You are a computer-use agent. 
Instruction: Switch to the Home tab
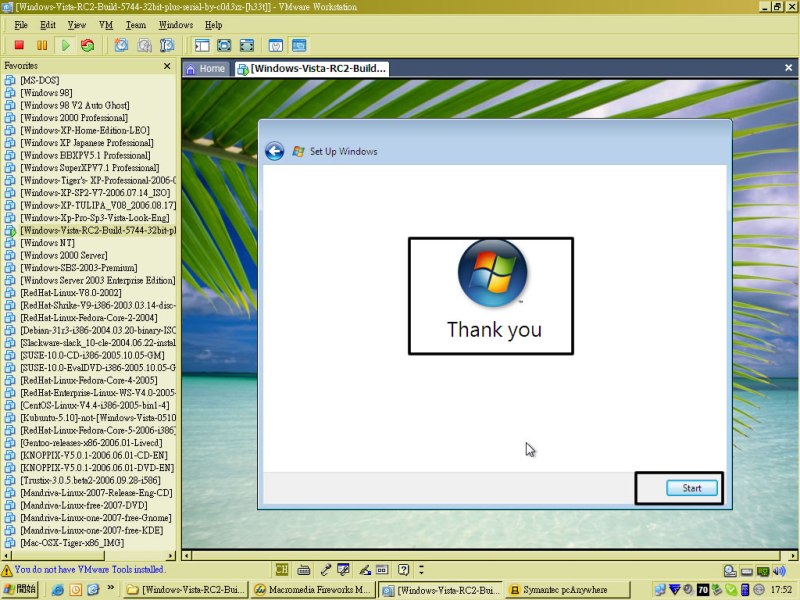pyautogui.click(x=206, y=68)
